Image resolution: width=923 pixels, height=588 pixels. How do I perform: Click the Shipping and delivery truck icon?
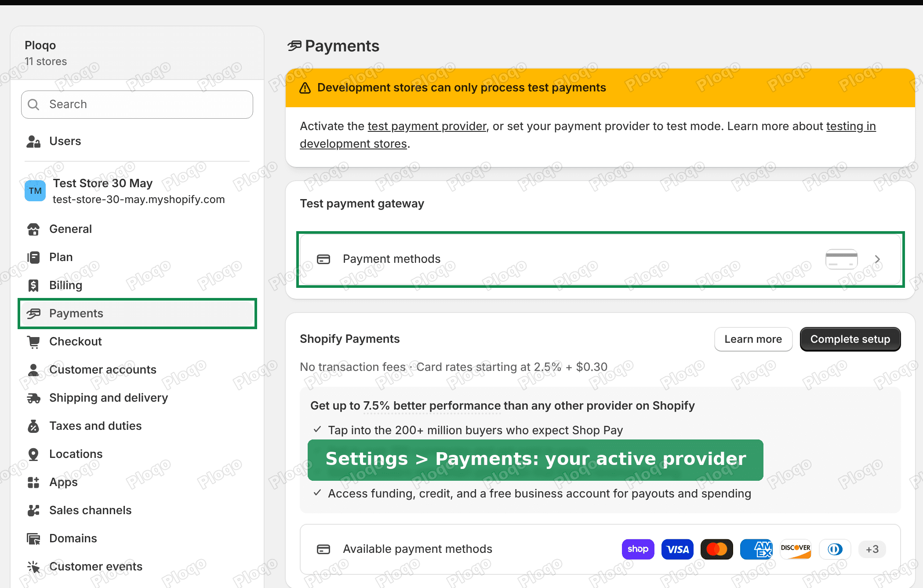pyautogui.click(x=33, y=398)
